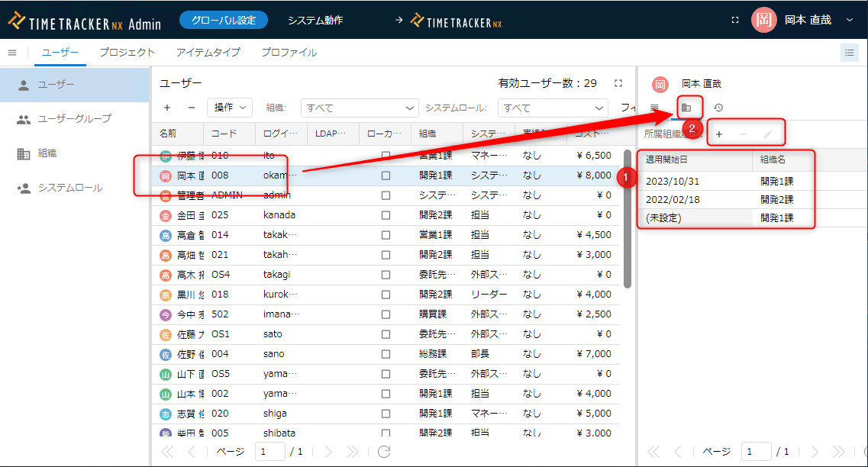This screenshot has width=868, height=467.
Task: Toggle local checkbox for user sato
Action: pyautogui.click(x=386, y=334)
